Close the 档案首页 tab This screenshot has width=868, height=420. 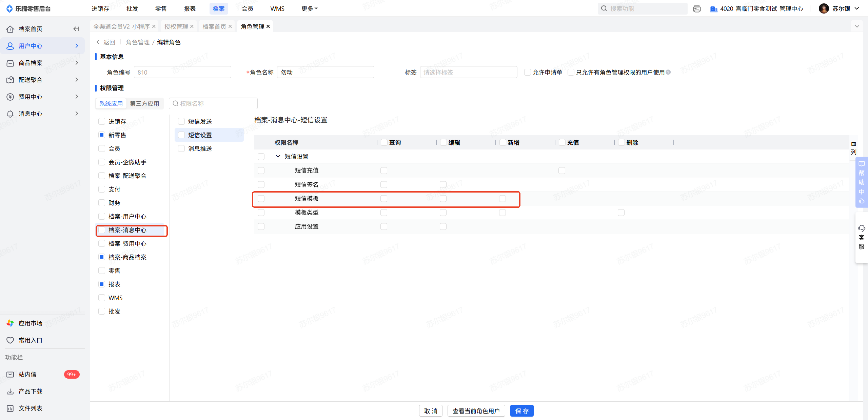230,26
